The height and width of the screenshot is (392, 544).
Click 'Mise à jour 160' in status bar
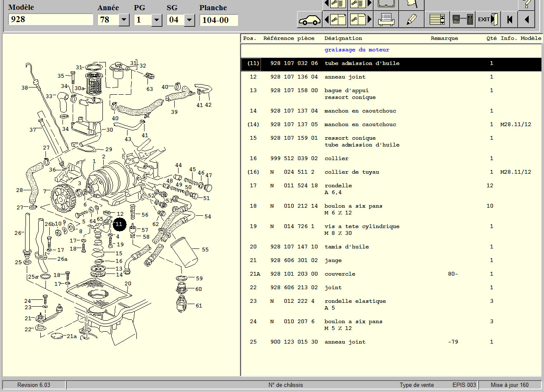[510, 385]
